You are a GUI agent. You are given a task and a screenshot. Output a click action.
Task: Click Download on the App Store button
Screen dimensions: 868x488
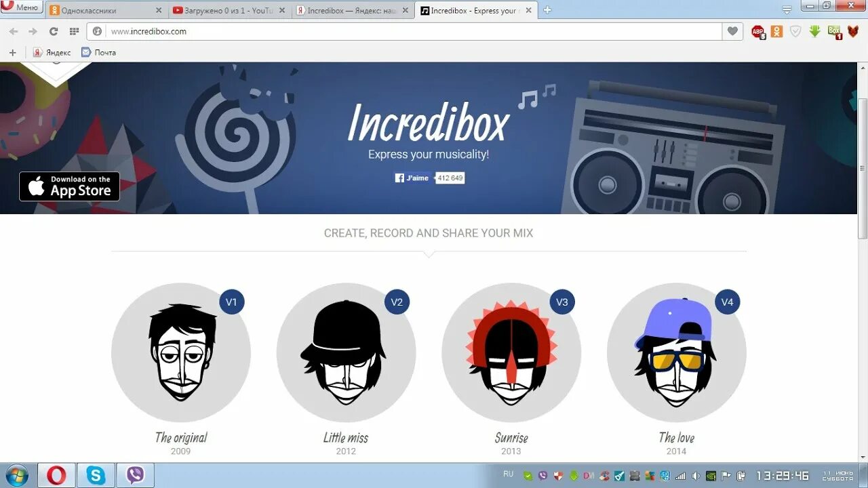69,186
